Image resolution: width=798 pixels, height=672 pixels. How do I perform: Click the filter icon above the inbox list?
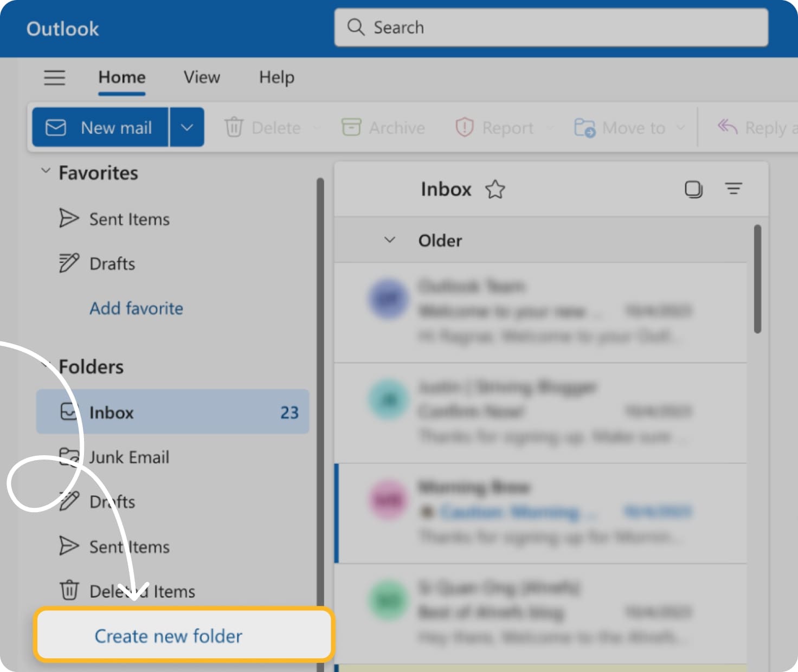(734, 189)
